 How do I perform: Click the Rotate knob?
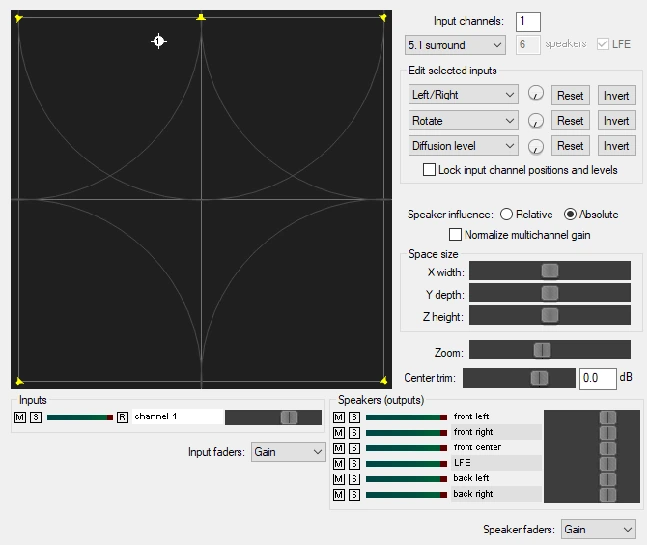click(x=536, y=121)
